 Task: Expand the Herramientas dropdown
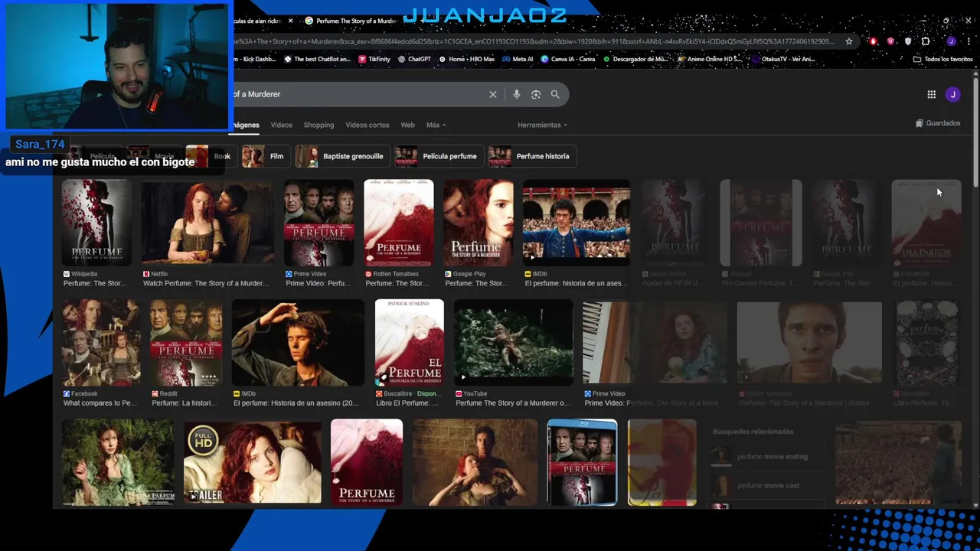[x=542, y=125]
